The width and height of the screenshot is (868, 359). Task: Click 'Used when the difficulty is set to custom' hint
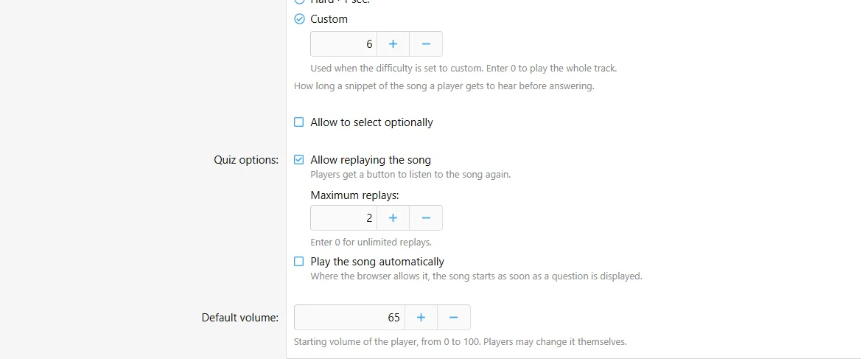point(463,69)
